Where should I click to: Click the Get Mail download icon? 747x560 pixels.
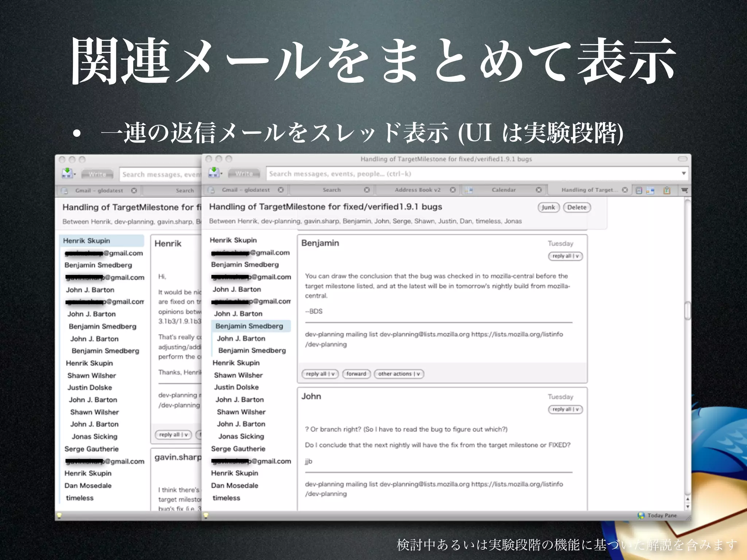[x=214, y=173]
